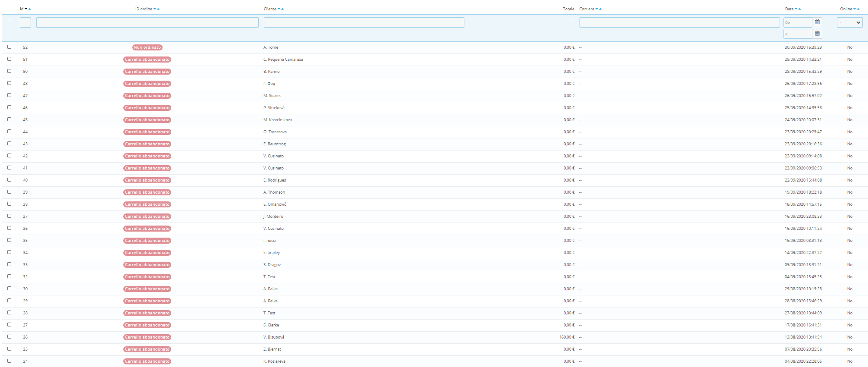Sort Data column descending
The height and width of the screenshot is (367, 868).
796,9
